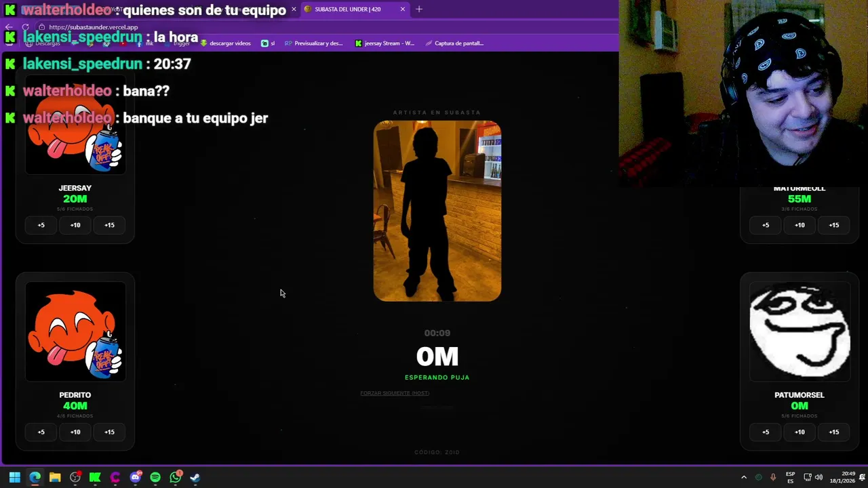Viewport: 868px width, 488px height.
Task: Click the PEDRITO team name
Action: pyautogui.click(x=75, y=395)
